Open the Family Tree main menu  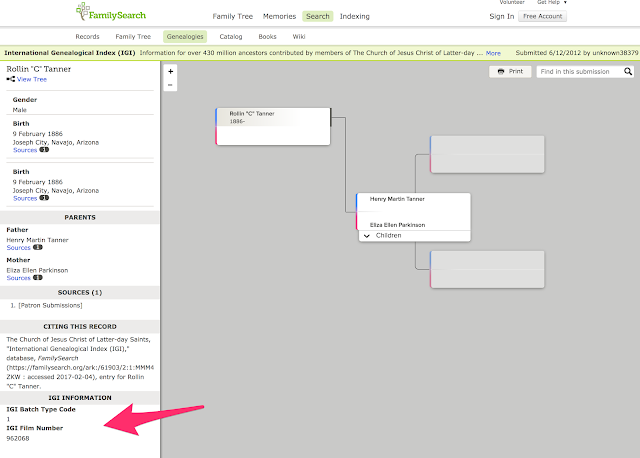233,16
